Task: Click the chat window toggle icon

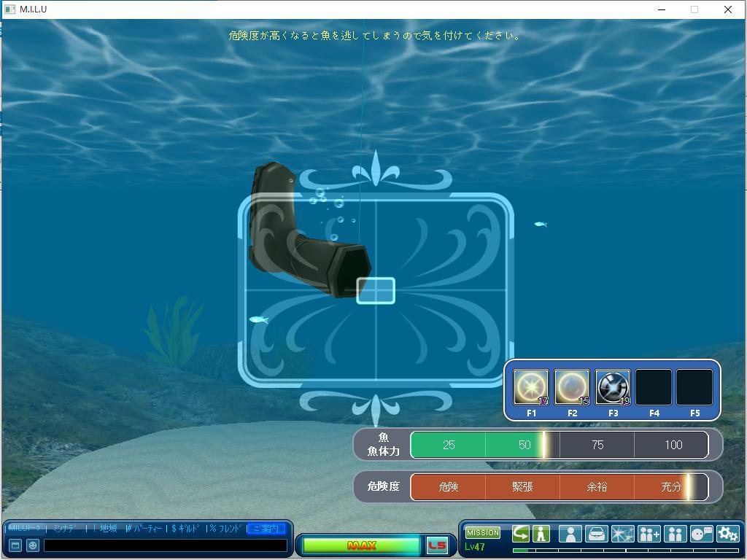Action: (x=15, y=545)
